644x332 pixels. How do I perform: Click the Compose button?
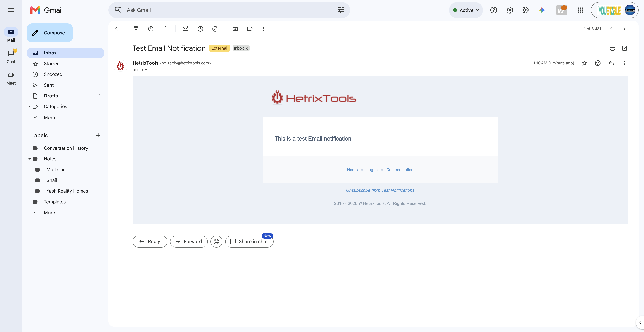50,33
